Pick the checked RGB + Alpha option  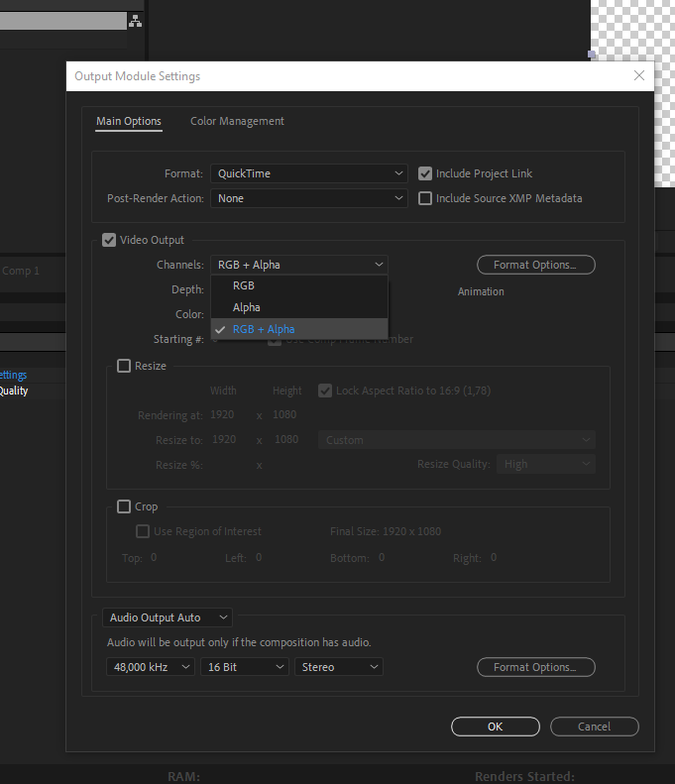pyautogui.click(x=264, y=329)
